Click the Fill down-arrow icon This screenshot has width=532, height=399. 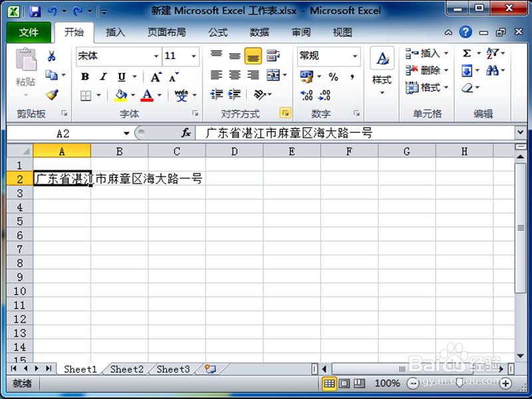click(x=467, y=70)
